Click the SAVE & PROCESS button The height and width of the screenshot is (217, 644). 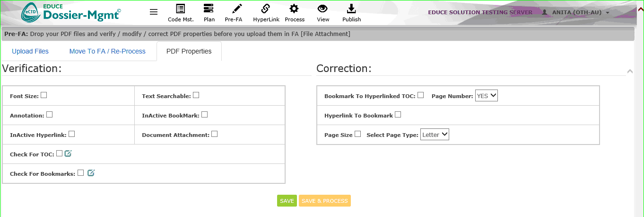(x=325, y=201)
